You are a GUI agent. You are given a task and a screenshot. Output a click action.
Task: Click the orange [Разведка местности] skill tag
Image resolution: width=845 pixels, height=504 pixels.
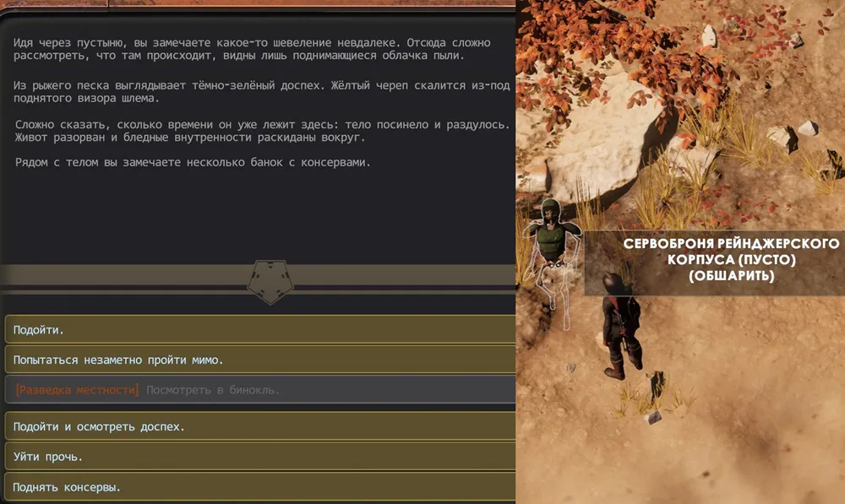coord(77,390)
